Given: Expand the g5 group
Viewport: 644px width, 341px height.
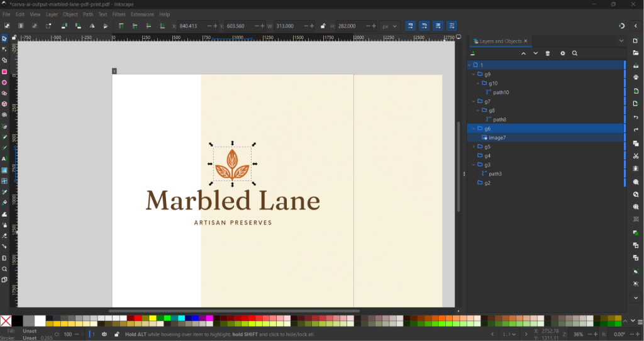Looking at the screenshot, I should coord(474,146).
